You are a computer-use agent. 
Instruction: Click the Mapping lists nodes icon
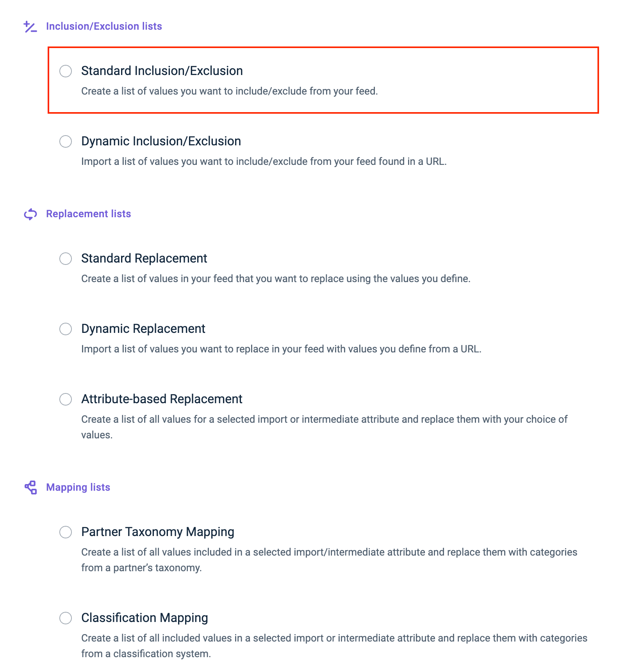pyautogui.click(x=30, y=488)
